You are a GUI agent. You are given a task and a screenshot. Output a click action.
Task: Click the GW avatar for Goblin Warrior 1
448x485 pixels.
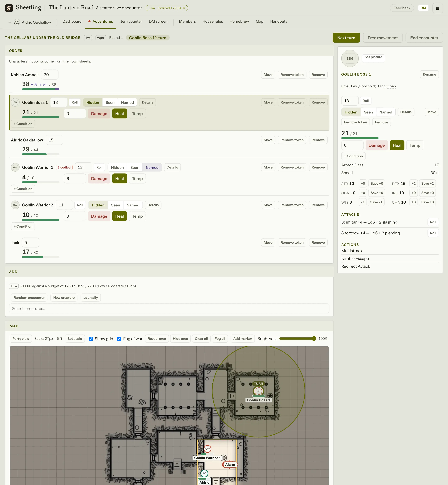(15, 167)
